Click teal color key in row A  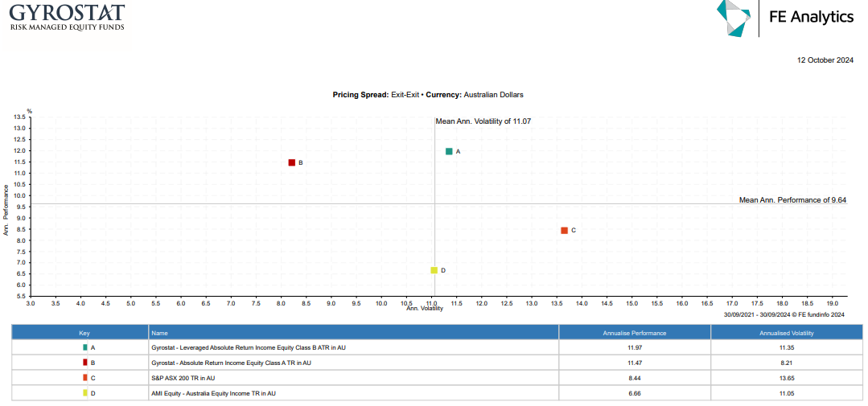pyautogui.click(x=84, y=347)
